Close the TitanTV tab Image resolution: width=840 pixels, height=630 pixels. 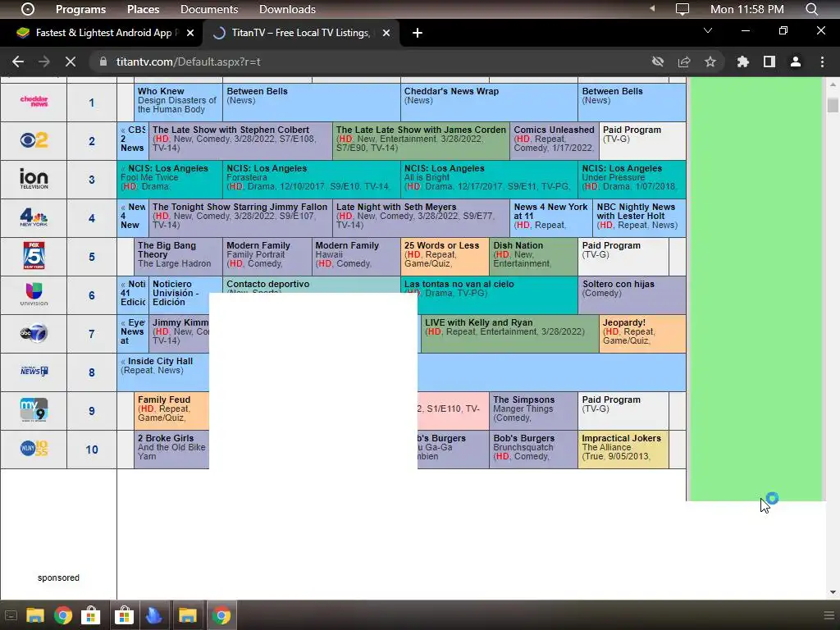tap(386, 33)
